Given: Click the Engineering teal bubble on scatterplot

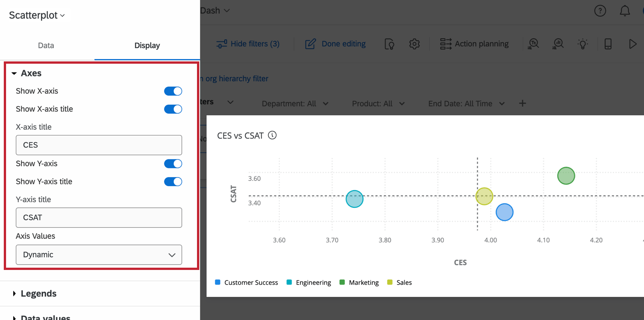Looking at the screenshot, I should click(355, 199).
